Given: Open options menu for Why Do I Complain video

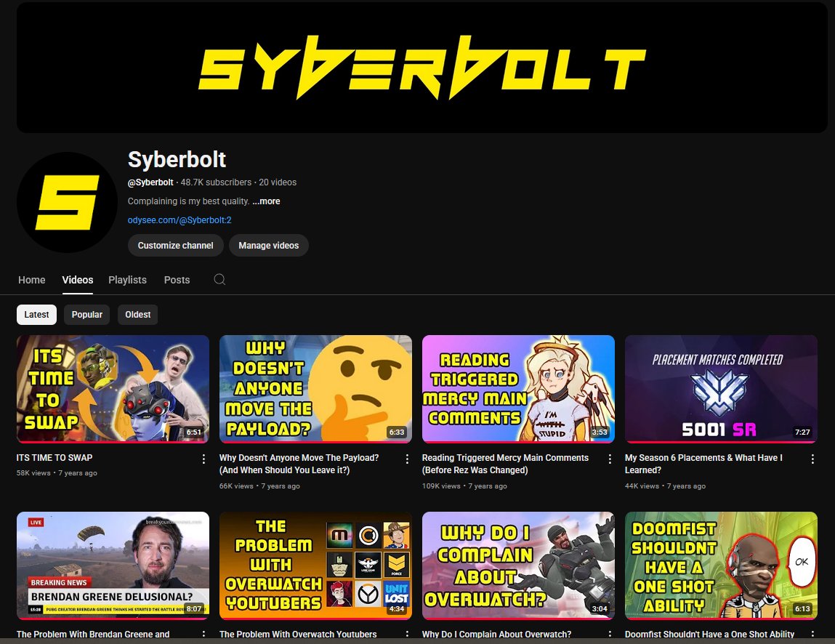Looking at the screenshot, I should pos(610,635).
